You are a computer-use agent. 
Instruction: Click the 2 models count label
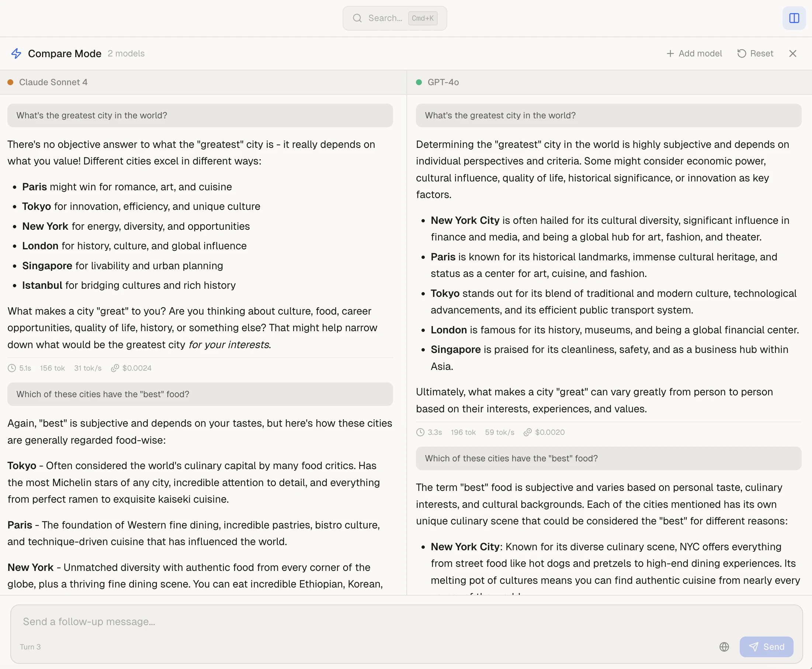point(126,53)
